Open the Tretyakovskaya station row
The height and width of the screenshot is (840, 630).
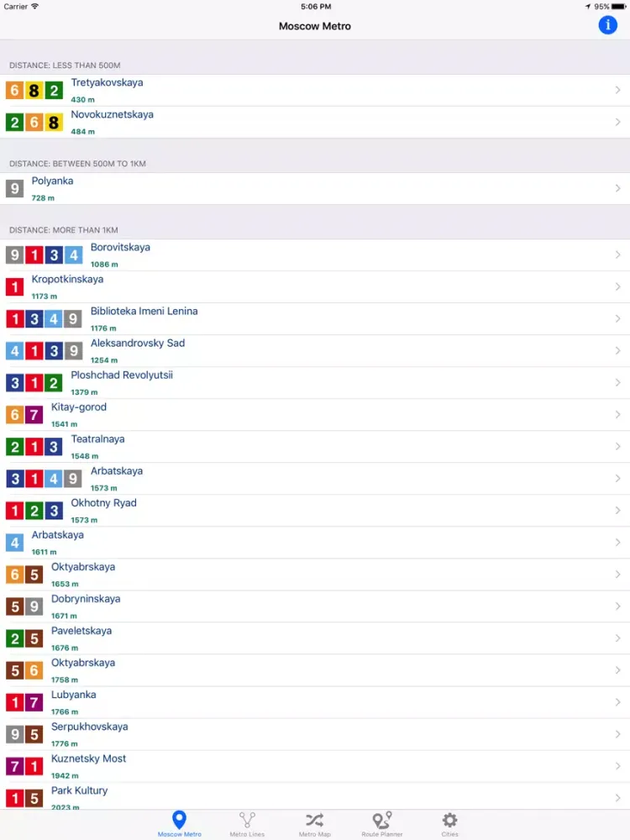(x=315, y=90)
